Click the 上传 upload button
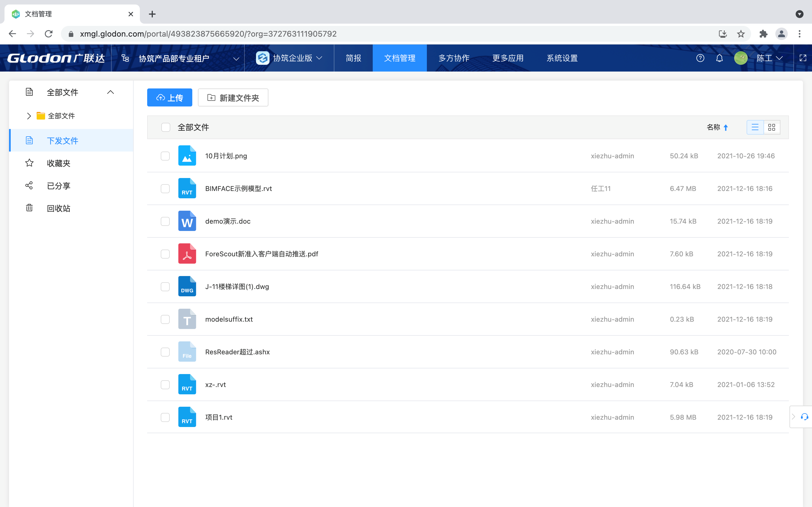This screenshot has width=812, height=507. (x=169, y=97)
